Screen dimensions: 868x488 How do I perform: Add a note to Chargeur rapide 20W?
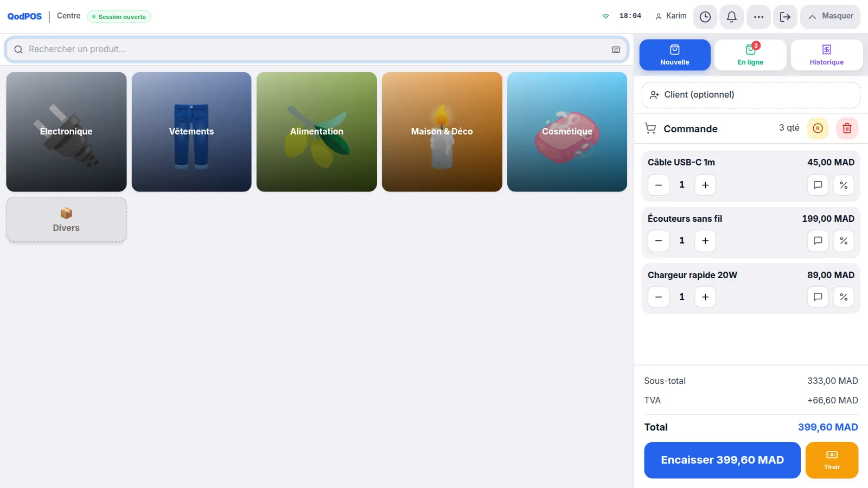pos(818,297)
